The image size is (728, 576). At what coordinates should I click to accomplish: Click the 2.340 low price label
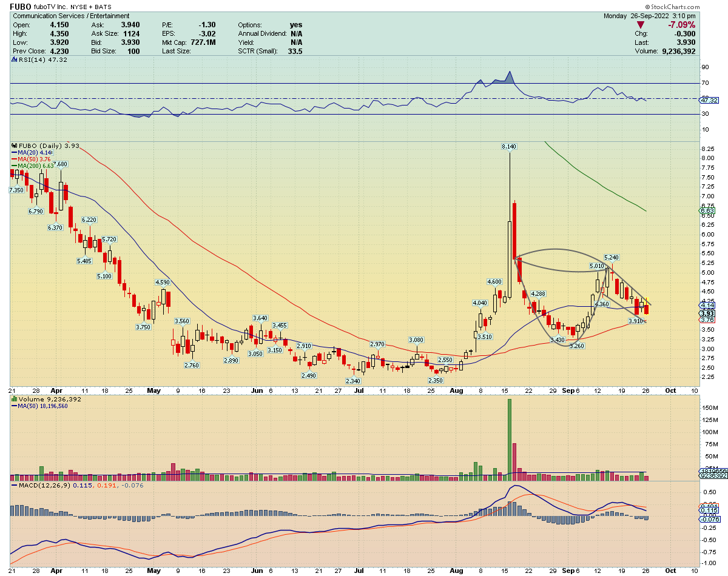[x=353, y=381]
